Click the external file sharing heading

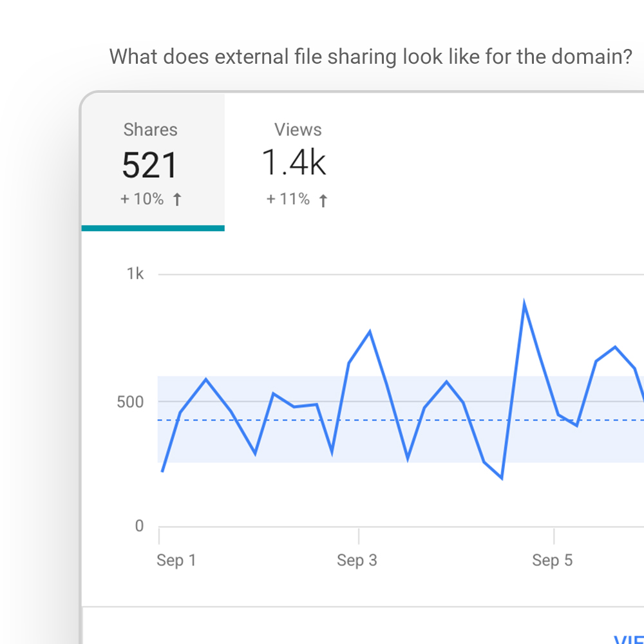pyautogui.click(x=370, y=57)
